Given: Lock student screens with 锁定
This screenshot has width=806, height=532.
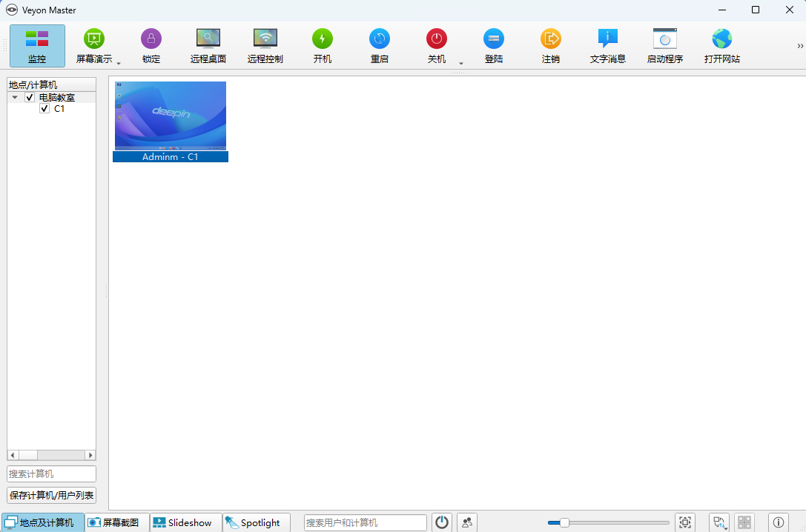Looking at the screenshot, I should 151,46.
